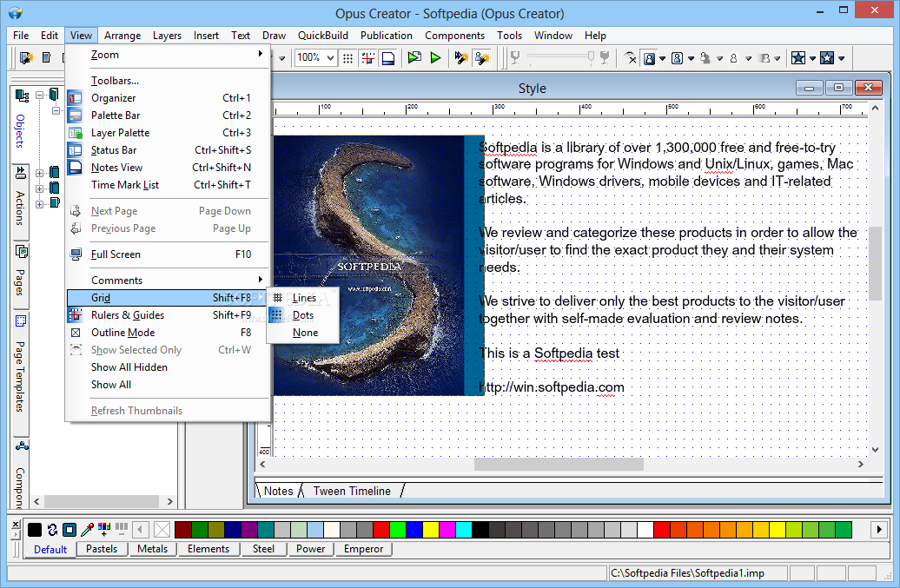900x588 pixels.
Task: Click the highlighted figure toolbar icon
Action: pos(649,58)
